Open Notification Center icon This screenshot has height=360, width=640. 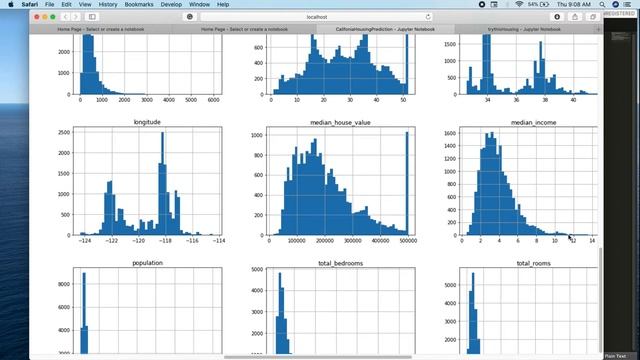coord(628,4)
